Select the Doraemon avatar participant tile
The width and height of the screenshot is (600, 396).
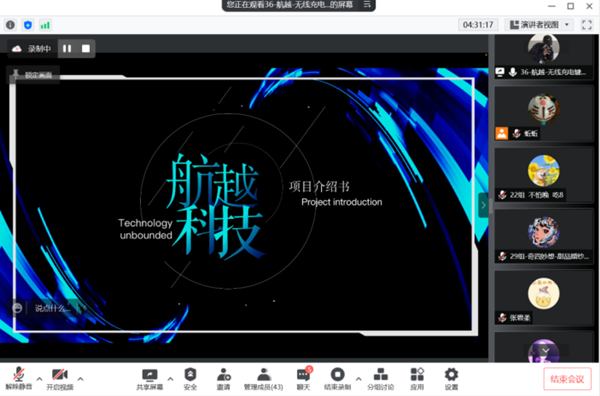543,114
